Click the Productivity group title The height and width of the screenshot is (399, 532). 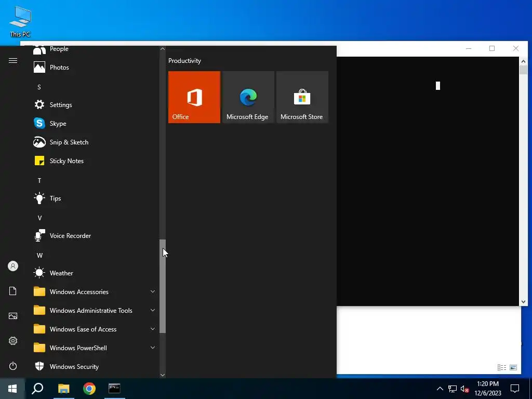coord(184,61)
